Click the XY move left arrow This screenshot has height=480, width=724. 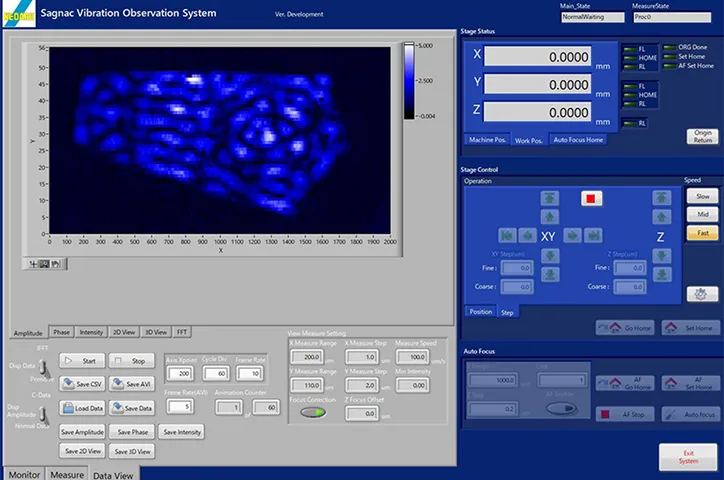[x=525, y=235]
